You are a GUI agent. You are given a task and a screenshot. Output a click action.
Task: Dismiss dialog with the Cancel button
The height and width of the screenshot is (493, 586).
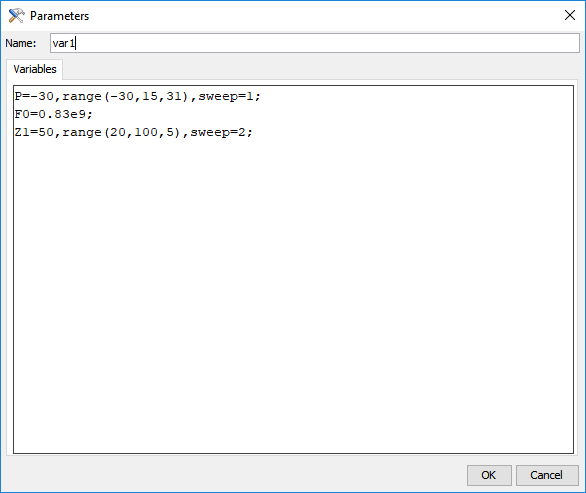tap(547, 475)
